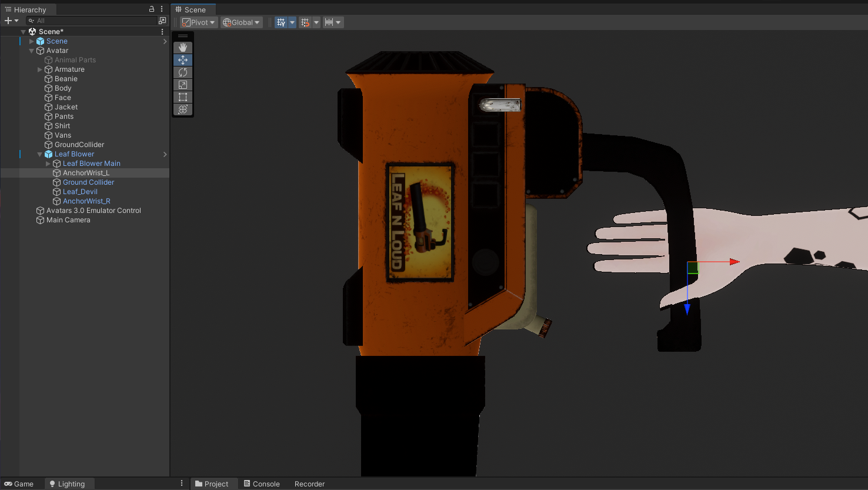
Task: Collapse the Leaf Blower prefab tree
Action: click(40, 154)
